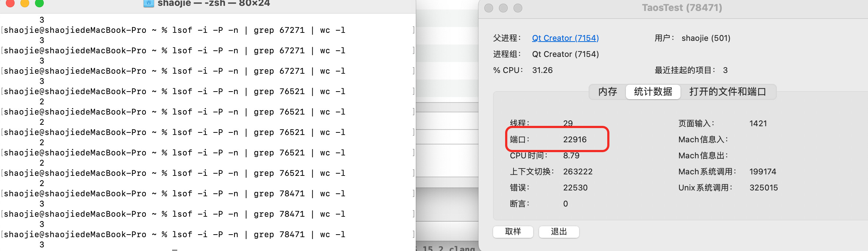This screenshot has height=251, width=868.
Task: Click the 退出 button
Action: click(559, 232)
